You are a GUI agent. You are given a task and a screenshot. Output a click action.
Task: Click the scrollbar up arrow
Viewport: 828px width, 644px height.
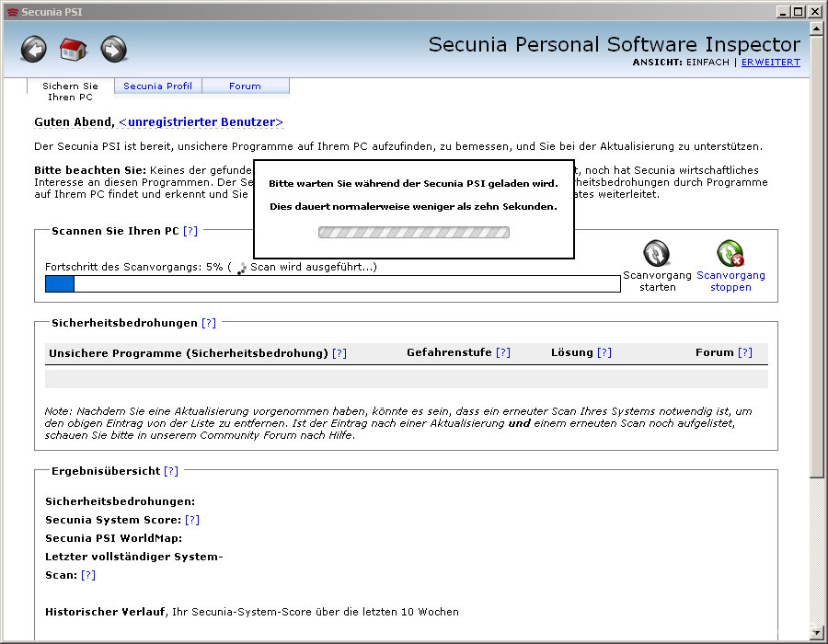tap(816, 28)
